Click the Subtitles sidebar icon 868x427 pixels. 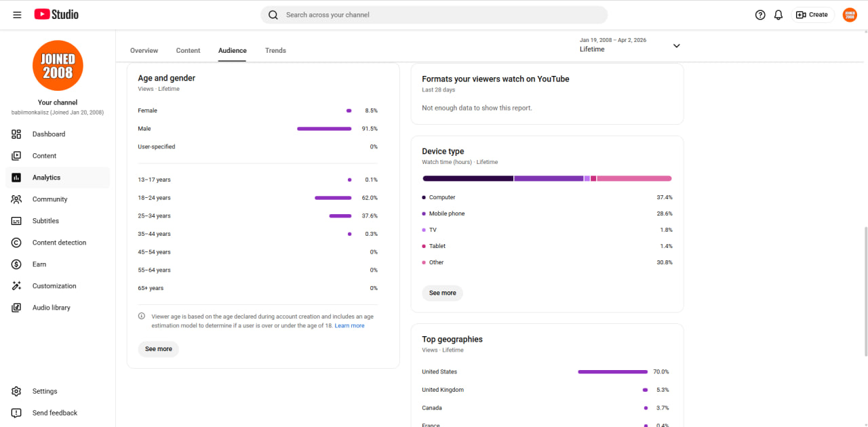[16, 221]
